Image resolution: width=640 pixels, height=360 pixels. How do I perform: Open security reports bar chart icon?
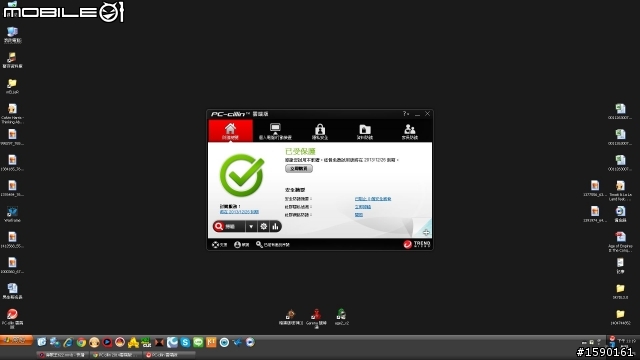(x=276, y=227)
